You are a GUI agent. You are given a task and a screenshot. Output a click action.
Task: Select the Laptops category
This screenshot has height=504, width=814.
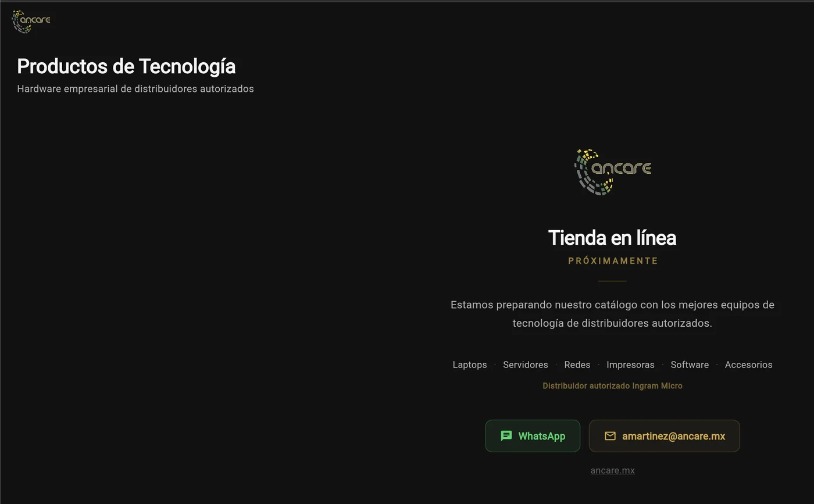(470, 364)
